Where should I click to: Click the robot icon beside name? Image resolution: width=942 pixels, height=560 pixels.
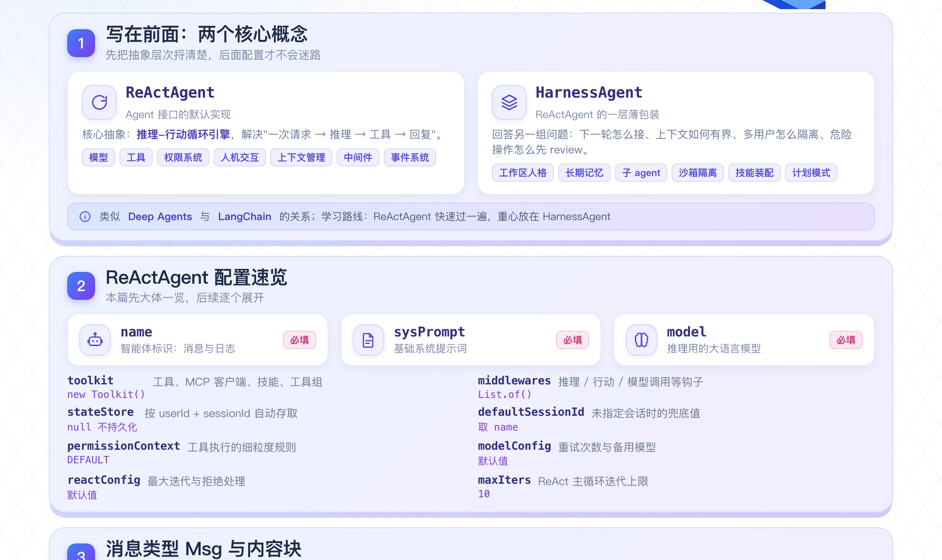point(95,339)
